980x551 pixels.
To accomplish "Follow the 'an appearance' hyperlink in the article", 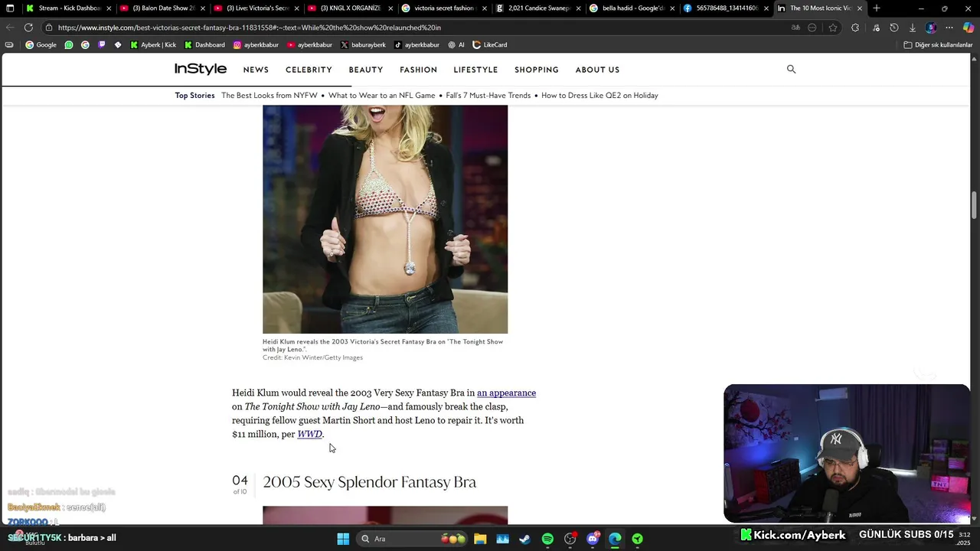I will coord(506,393).
